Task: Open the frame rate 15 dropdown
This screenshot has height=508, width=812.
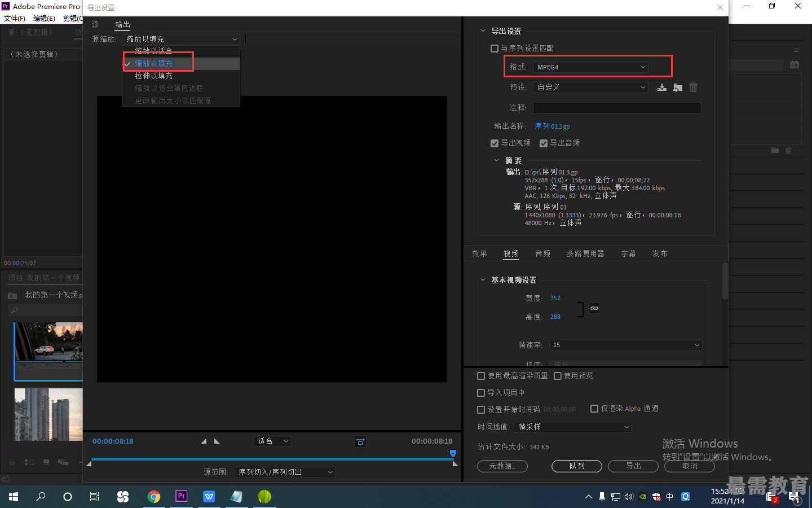Action: pos(625,345)
